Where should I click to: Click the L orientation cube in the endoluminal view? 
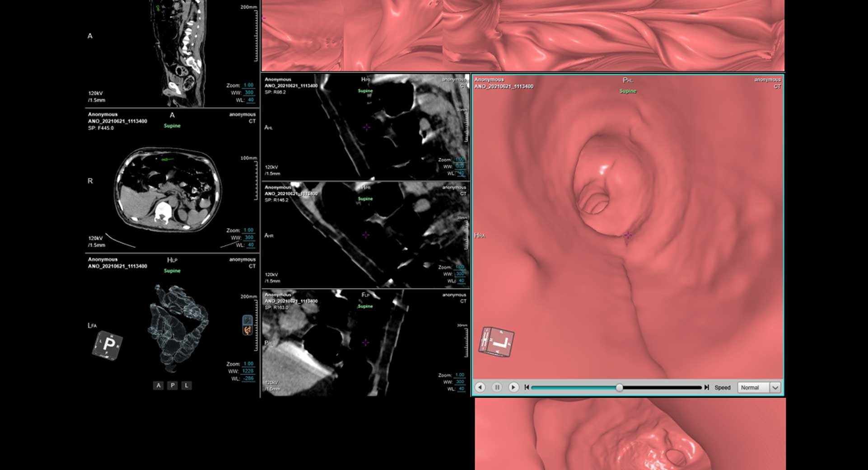coord(497,342)
